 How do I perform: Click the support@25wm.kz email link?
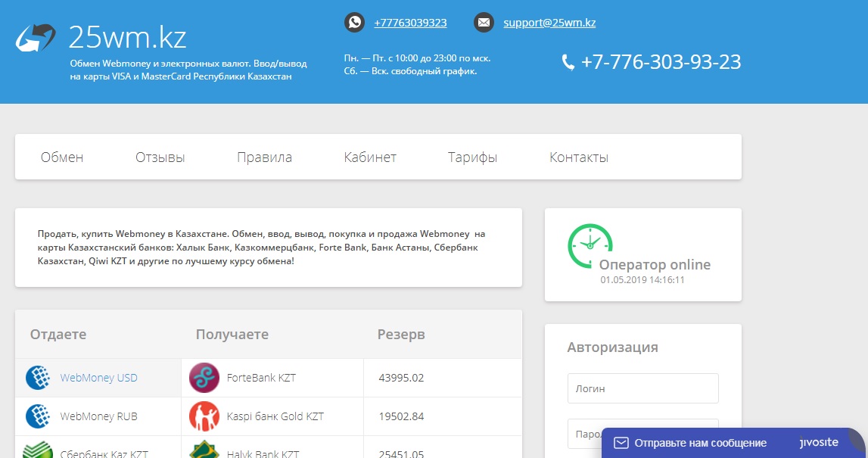click(x=549, y=23)
